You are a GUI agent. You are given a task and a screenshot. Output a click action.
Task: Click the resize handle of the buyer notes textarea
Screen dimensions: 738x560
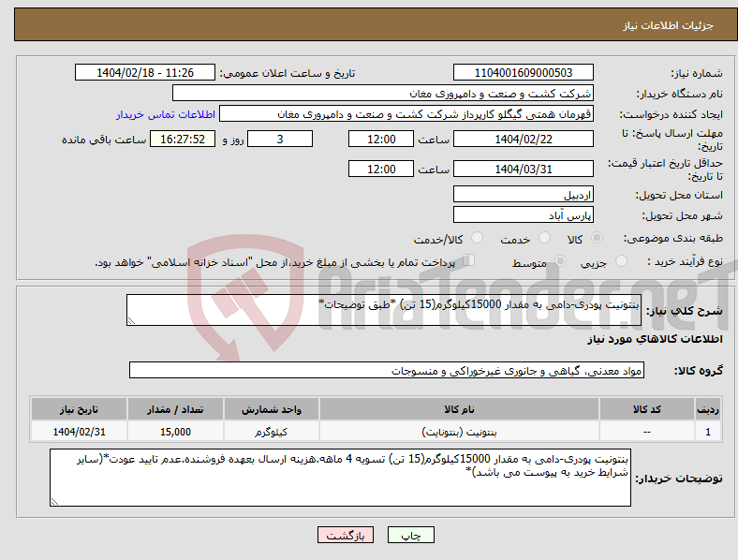coord(54,502)
